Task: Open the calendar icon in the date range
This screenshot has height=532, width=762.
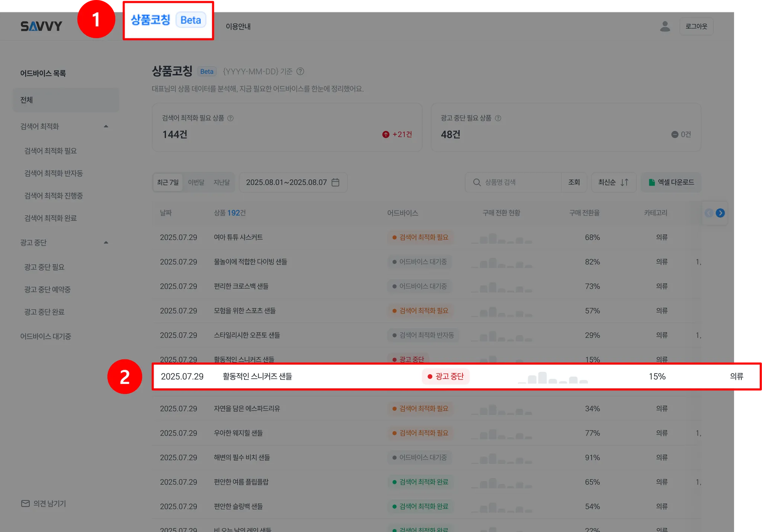Action: click(335, 182)
